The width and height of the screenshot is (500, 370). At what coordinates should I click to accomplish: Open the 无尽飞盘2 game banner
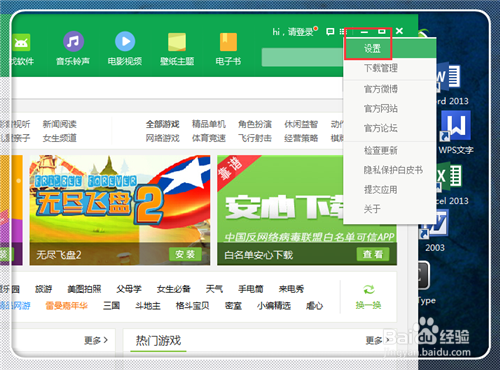click(x=120, y=210)
